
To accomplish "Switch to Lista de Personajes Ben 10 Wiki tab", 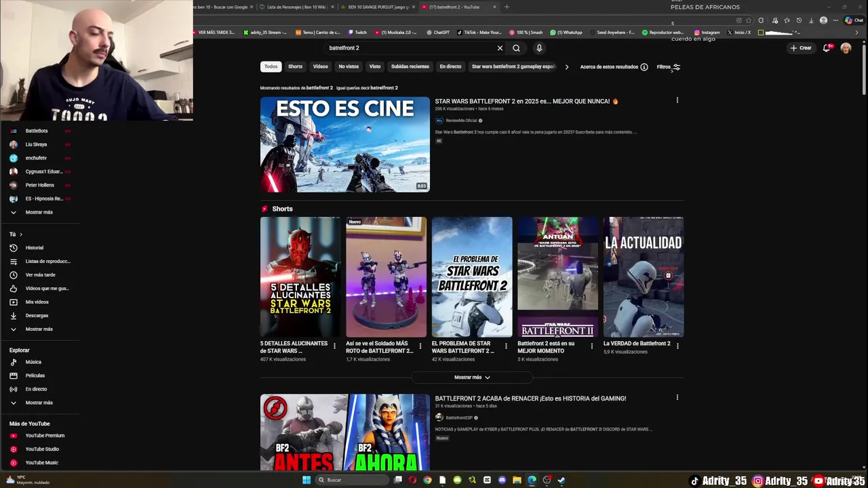I will (x=296, y=7).
